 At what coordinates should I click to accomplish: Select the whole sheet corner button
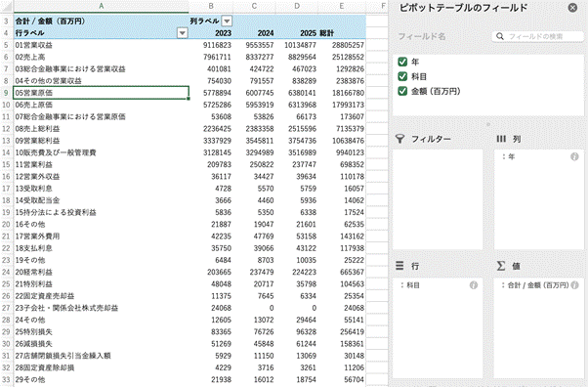point(7,6)
